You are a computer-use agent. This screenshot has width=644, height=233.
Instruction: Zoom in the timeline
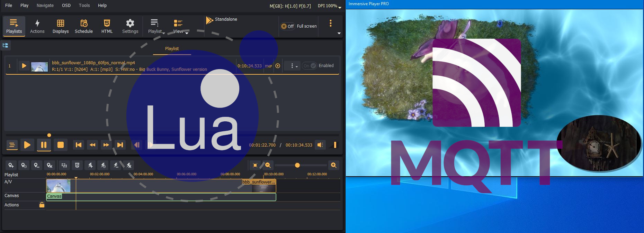click(334, 165)
